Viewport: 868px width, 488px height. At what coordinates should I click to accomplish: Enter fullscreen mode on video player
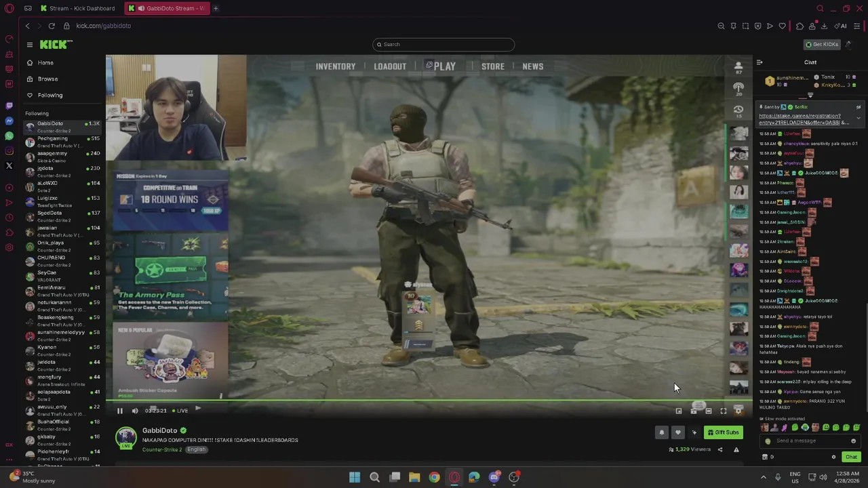724,411
